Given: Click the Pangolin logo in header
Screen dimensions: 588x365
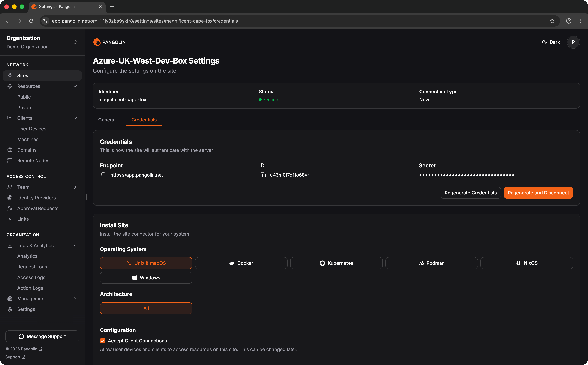Looking at the screenshot, I should (x=109, y=42).
